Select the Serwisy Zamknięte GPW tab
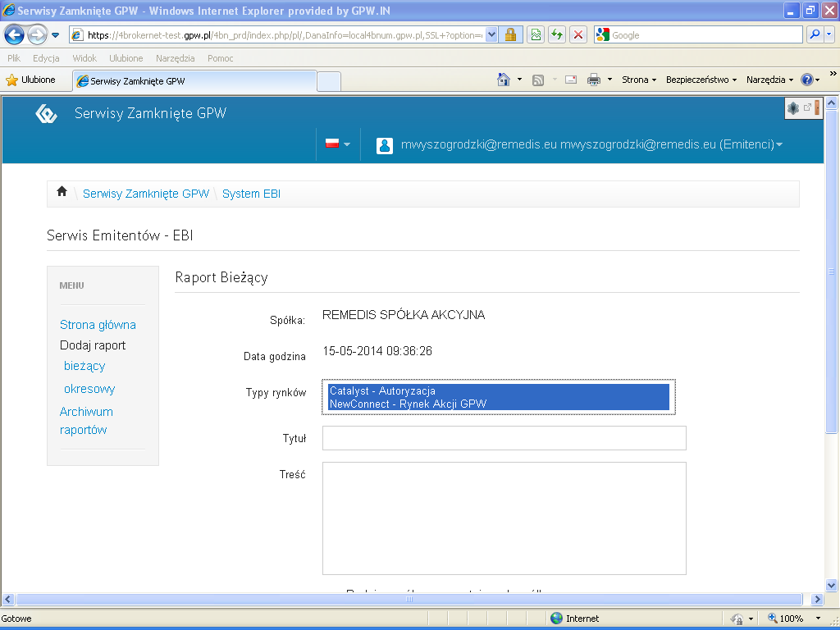This screenshot has height=630, width=840. (195, 81)
